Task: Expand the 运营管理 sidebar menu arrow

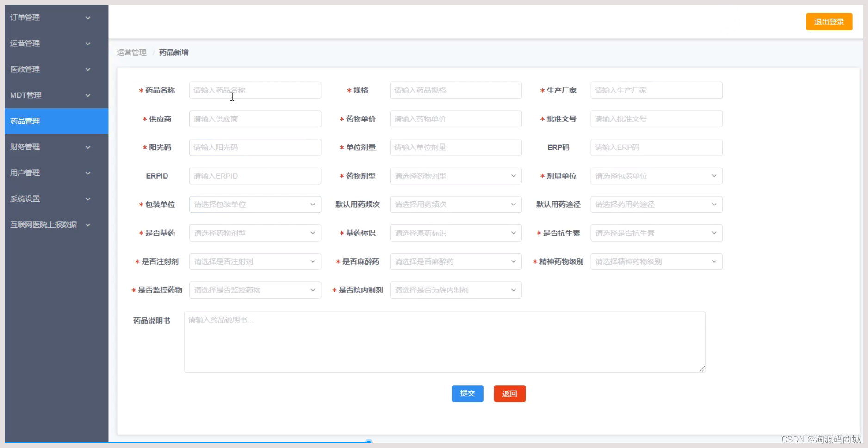Action: [x=87, y=44]
